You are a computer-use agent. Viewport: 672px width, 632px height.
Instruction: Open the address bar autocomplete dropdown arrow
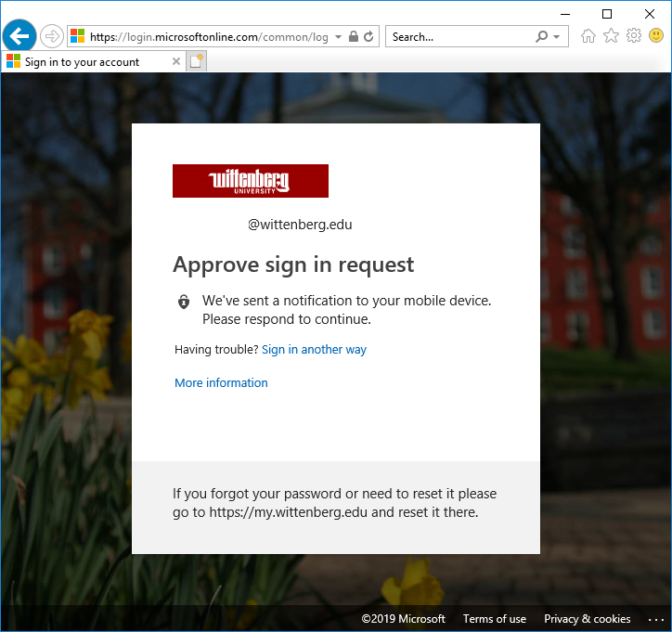338,37
